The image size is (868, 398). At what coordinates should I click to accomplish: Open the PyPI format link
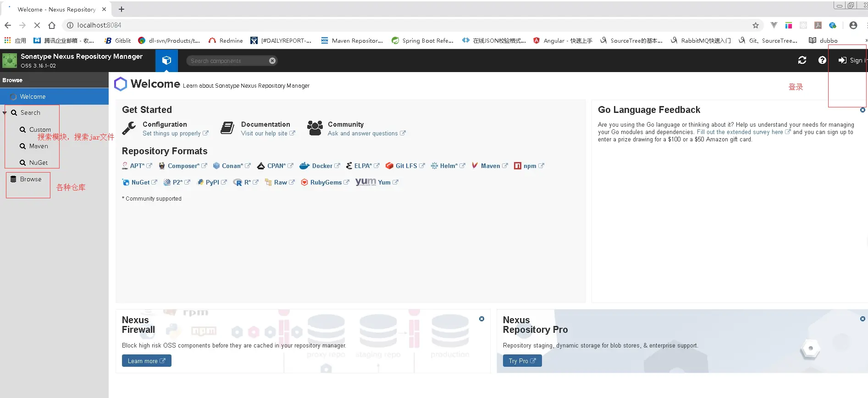click(212, 182)
